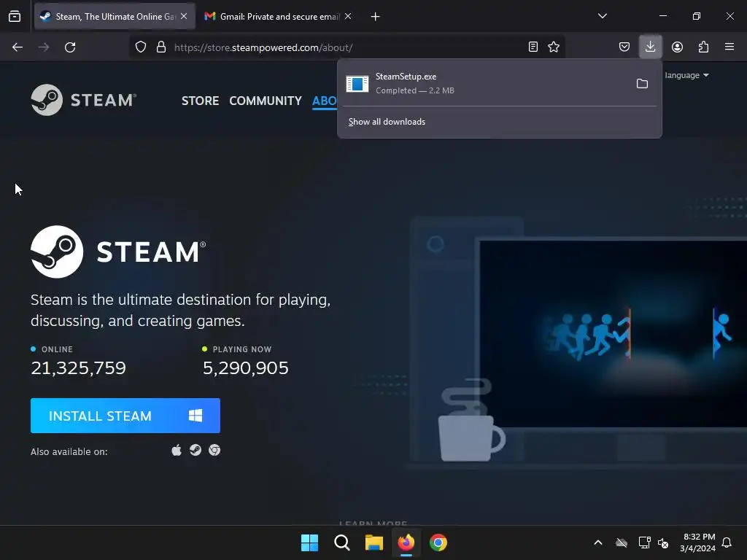Expand the list all tabs chevron

pos(602,16)
